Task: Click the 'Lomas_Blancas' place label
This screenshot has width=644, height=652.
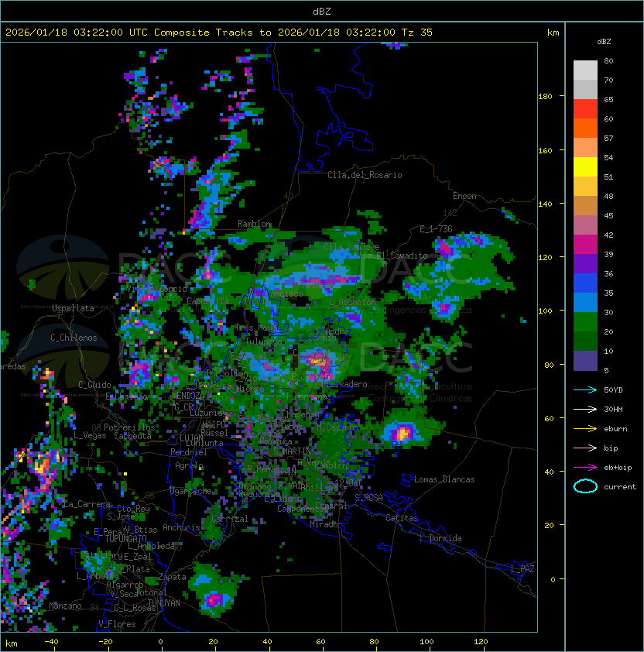Action: tap(444, 479)
